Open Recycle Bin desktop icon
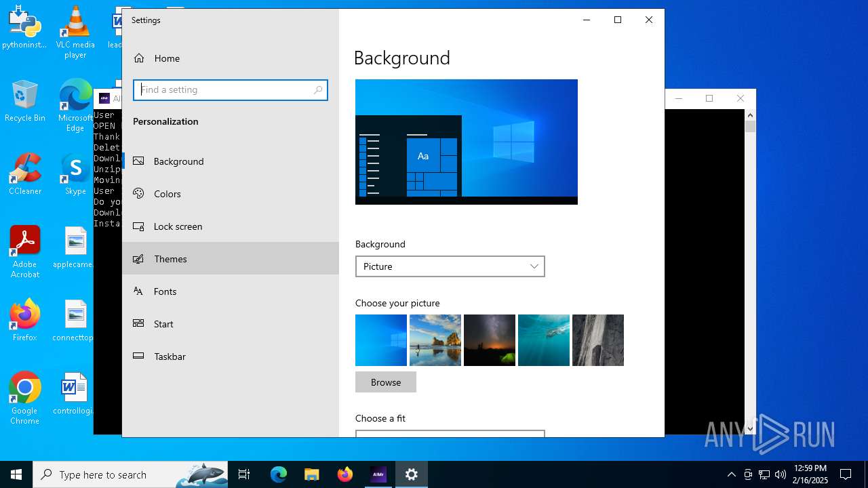Screen dimensions: 868x488 coord(24,101)
